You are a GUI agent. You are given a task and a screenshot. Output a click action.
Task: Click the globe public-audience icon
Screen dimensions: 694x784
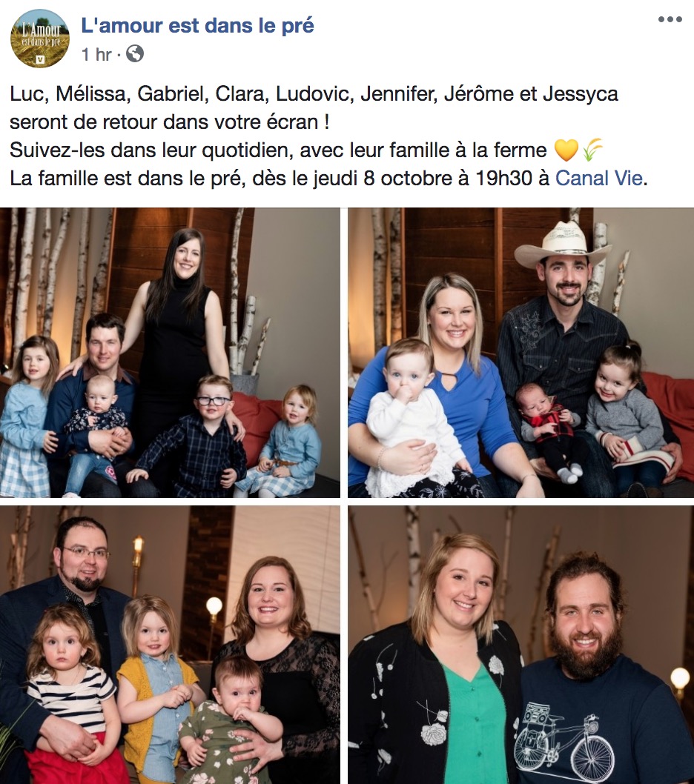click(x=135, y=53)
